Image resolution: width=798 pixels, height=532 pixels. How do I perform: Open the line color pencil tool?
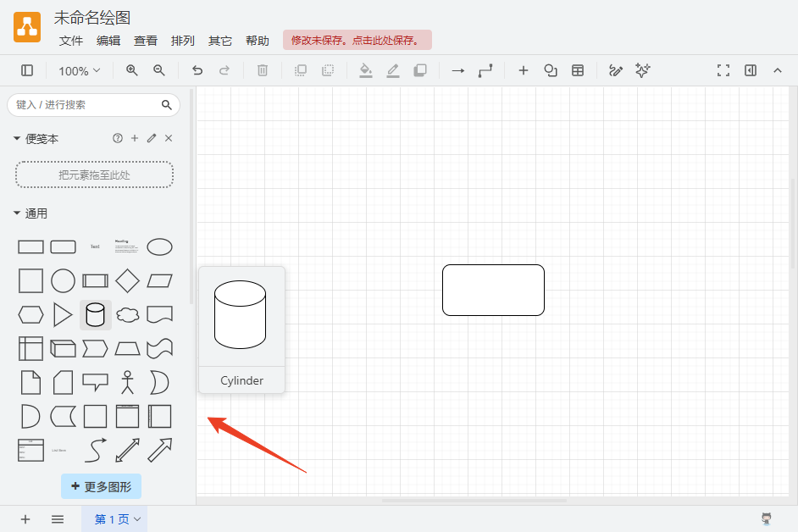coord(393,70)
